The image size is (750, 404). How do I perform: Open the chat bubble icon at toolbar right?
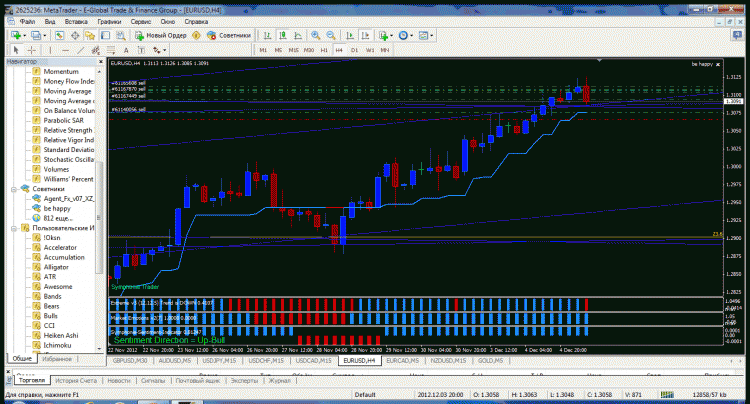tap(737, 35)
